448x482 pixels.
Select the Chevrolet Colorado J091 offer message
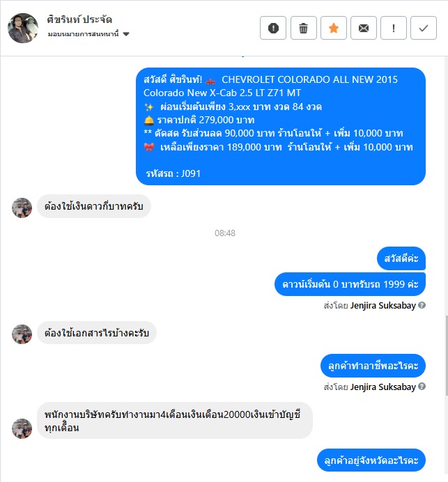click(x=280, y=126)
